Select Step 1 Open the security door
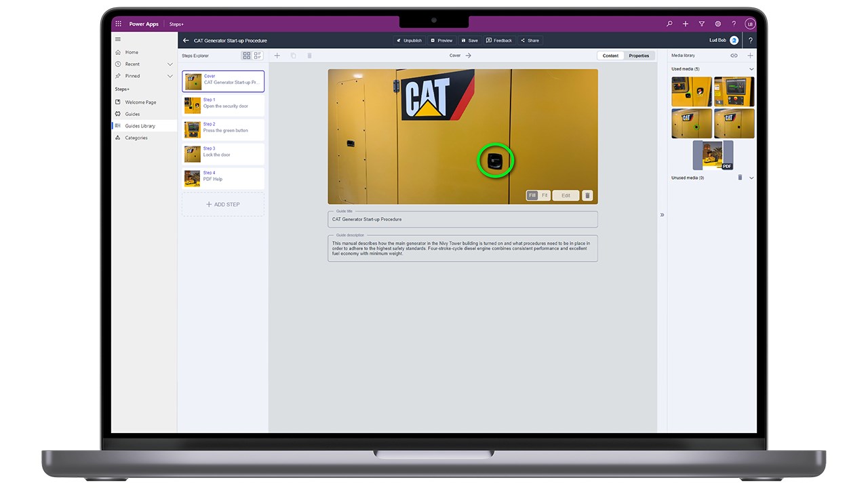 point(223,105)
